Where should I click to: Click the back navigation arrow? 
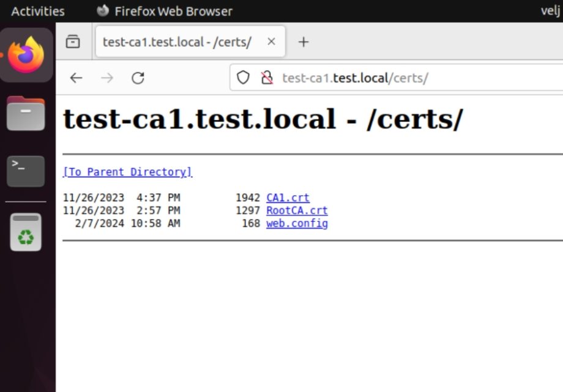pyautogui.click(x=75, y=78)
